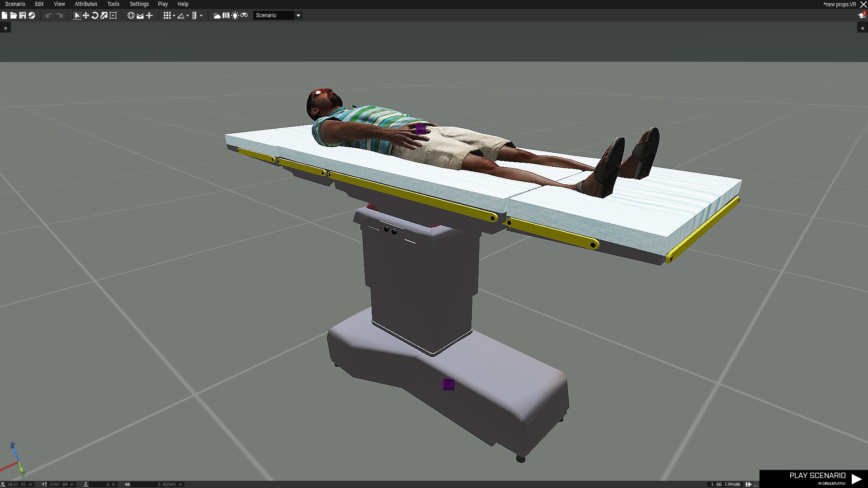Collapse right panel via double chevron
The width and height of the screenshot is (868, 488).
(862, 28)
